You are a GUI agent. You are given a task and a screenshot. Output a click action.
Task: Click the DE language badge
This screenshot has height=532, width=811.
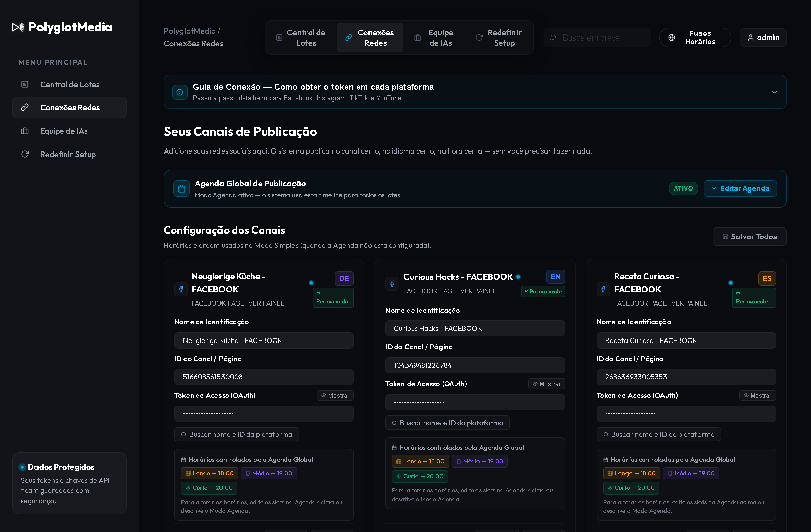click(344, 278)
